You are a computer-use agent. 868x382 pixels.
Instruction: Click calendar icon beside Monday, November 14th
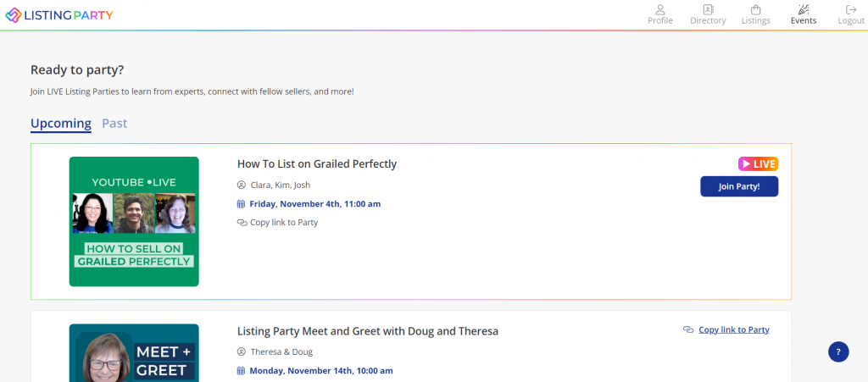tap(242, 371)
